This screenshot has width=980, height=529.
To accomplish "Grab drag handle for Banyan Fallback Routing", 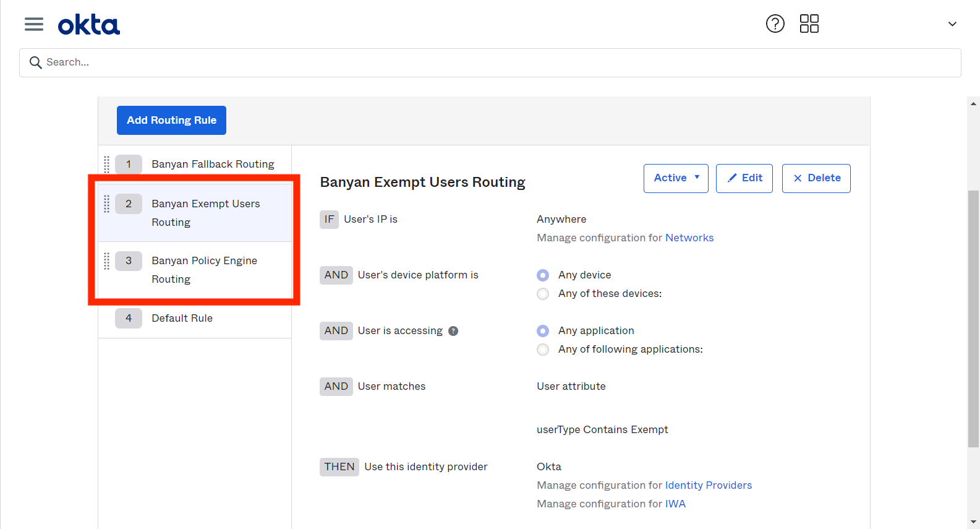I will (106, 165).
